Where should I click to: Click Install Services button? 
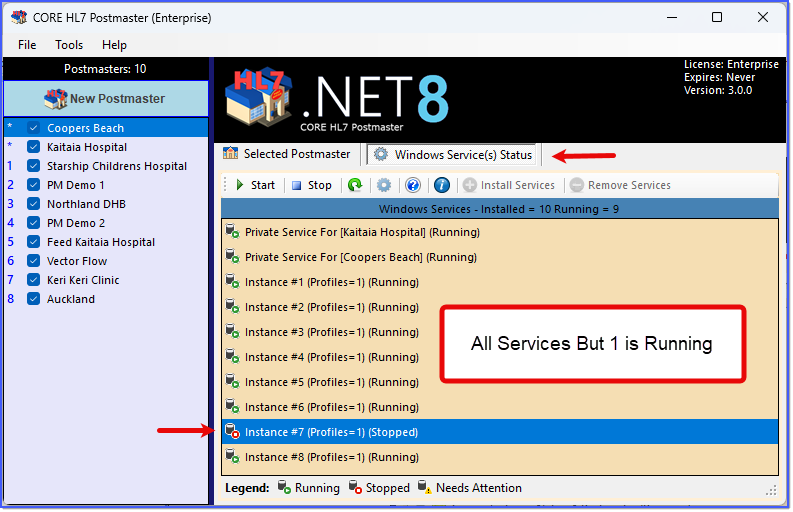[x=509, y=185]
